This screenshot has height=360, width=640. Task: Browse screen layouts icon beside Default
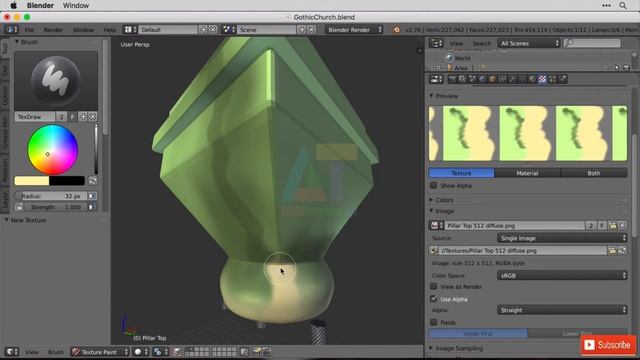[130, 29]
